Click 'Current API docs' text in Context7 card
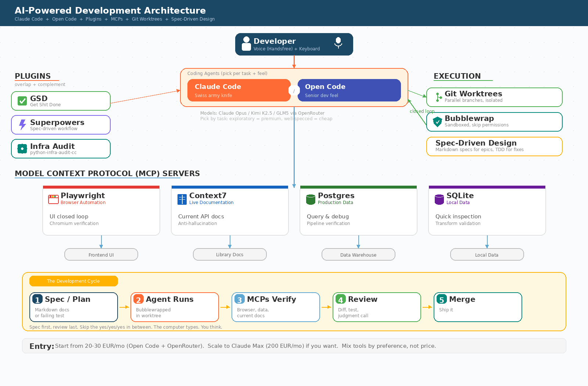Screen dimensions: 588x386 coord(201,217)
